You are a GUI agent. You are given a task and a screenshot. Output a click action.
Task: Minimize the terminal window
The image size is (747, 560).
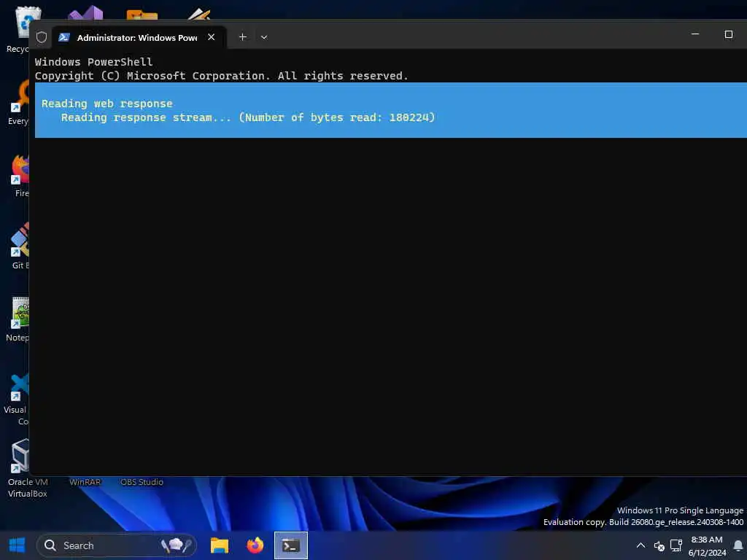pyautogui.click(x=695, y=34)
